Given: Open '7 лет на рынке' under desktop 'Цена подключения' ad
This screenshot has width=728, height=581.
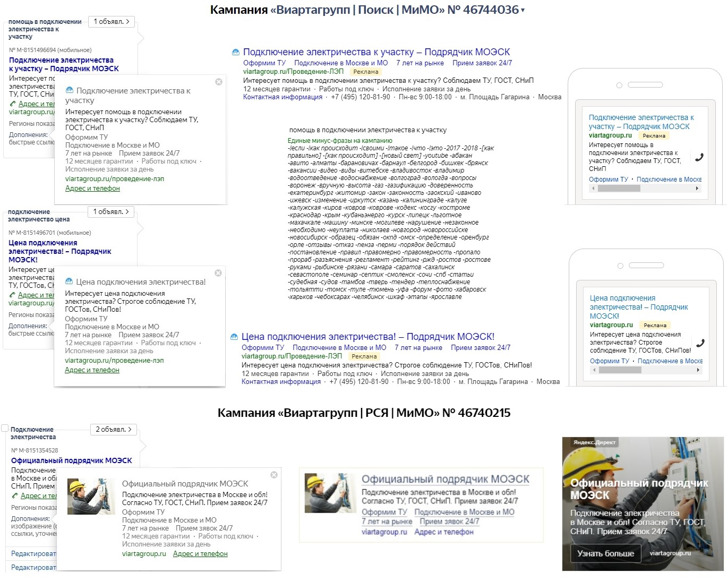Looking at the screenshot, I should click(418, 348).
